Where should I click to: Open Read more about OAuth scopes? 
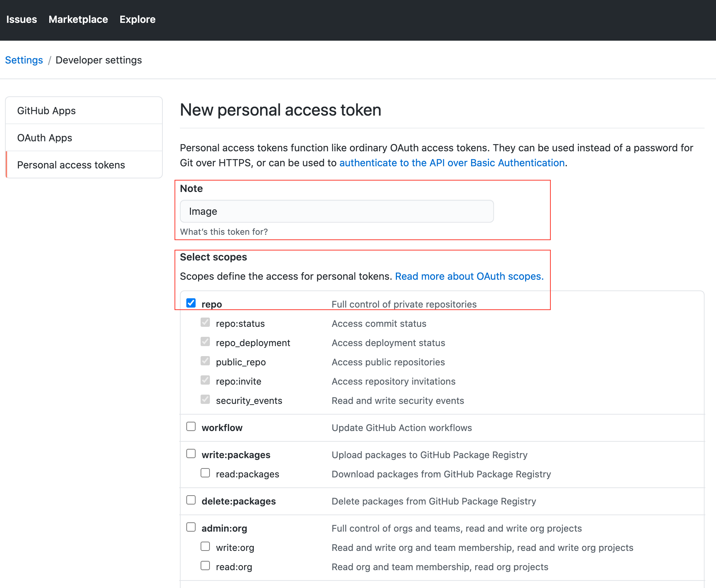coord(469,276)
